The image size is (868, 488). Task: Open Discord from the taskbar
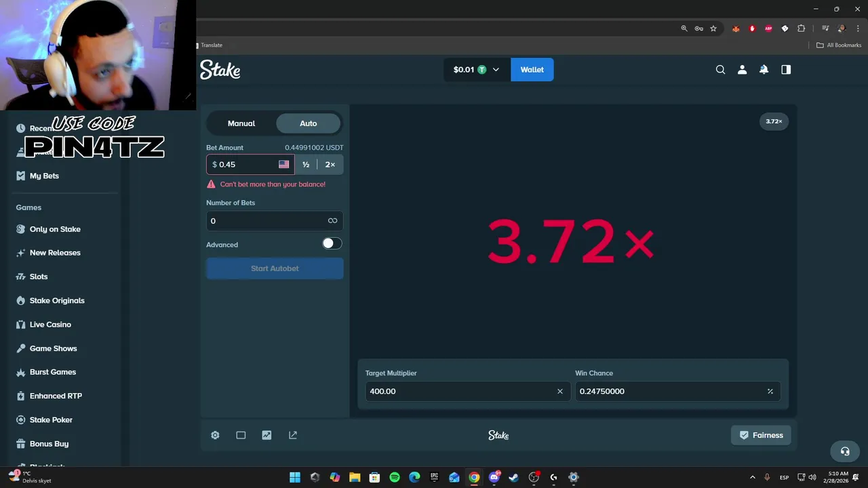click(x=494, y=477)
